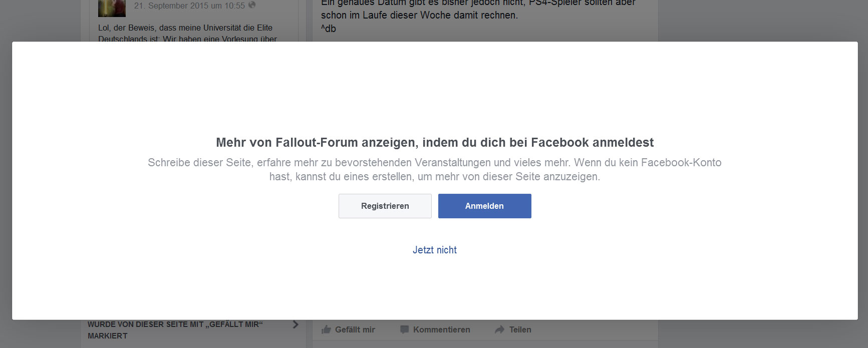Click the blue Anmelden button

click(x=484, y=206)
